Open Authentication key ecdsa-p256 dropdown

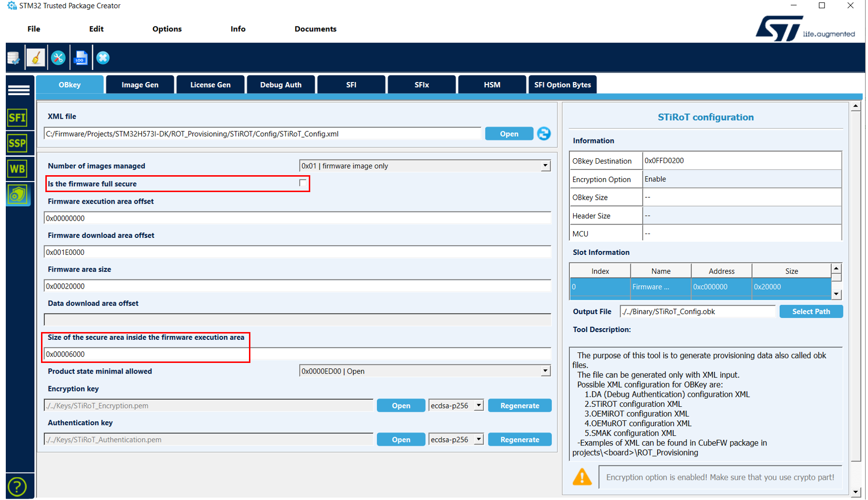479,440
